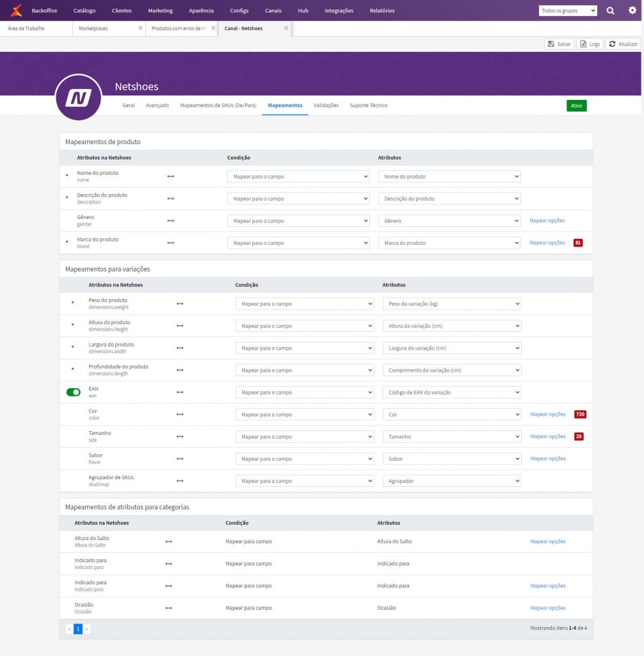644x656 pixels.
Task: Click the arrow icon in Largura do produto row
Action: (180, 348)
